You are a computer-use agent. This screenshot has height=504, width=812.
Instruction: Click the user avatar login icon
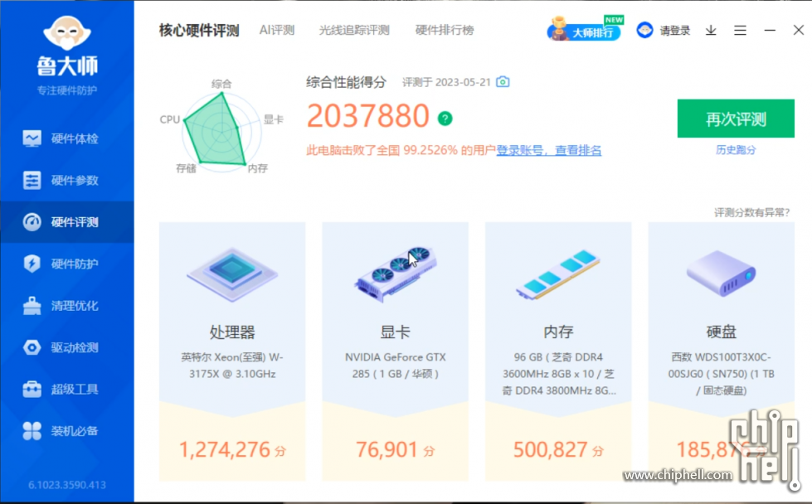[644, 30]
